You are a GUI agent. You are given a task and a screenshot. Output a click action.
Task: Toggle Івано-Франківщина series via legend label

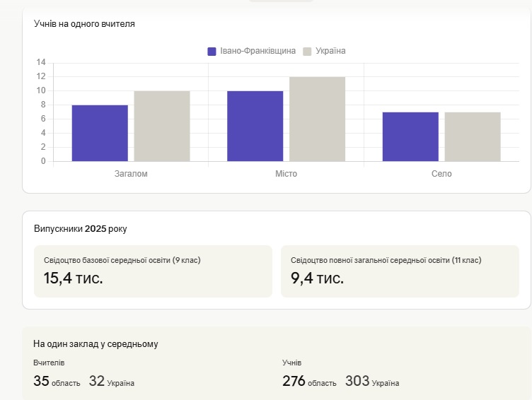coord(258,52)
